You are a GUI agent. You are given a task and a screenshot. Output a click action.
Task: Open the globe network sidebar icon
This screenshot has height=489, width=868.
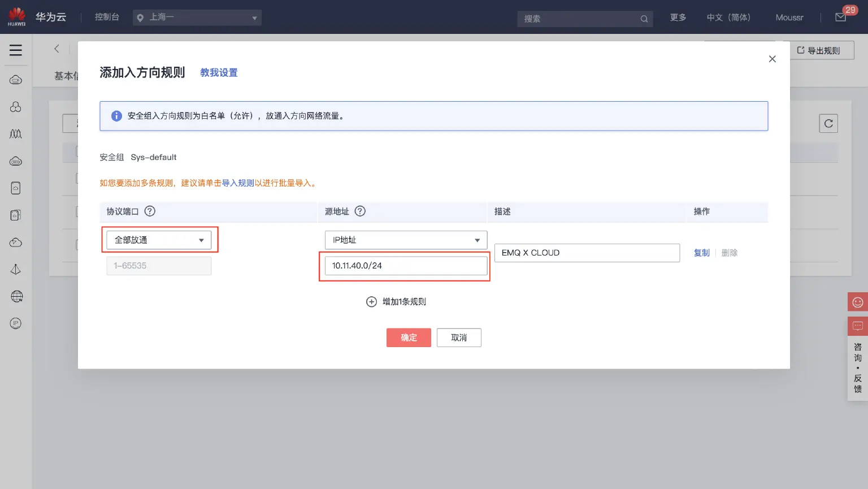click(16, 297)
